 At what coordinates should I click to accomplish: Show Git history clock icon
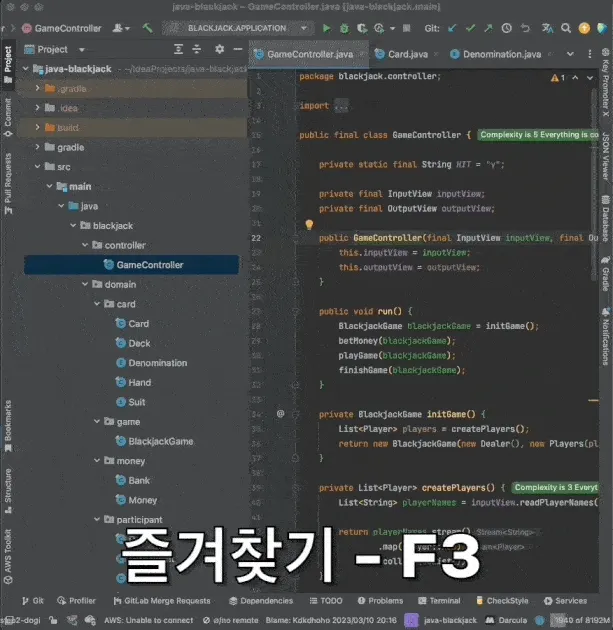(507, 28)
